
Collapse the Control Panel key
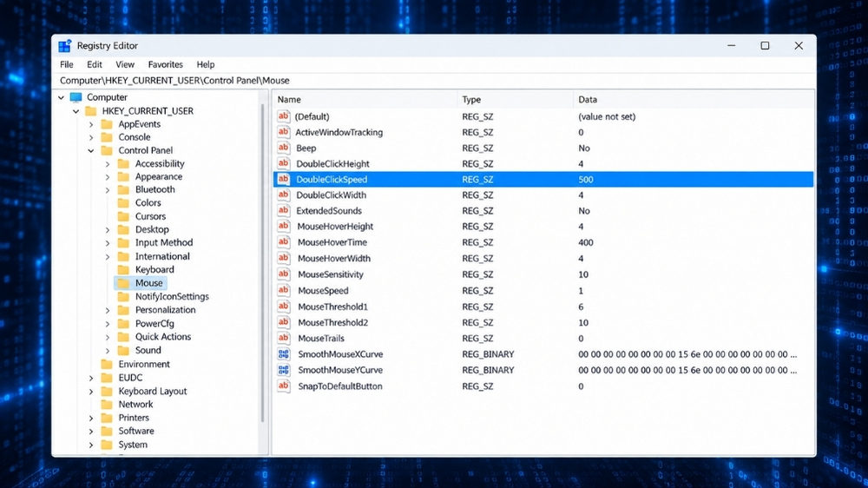click(x=91, y=151)
